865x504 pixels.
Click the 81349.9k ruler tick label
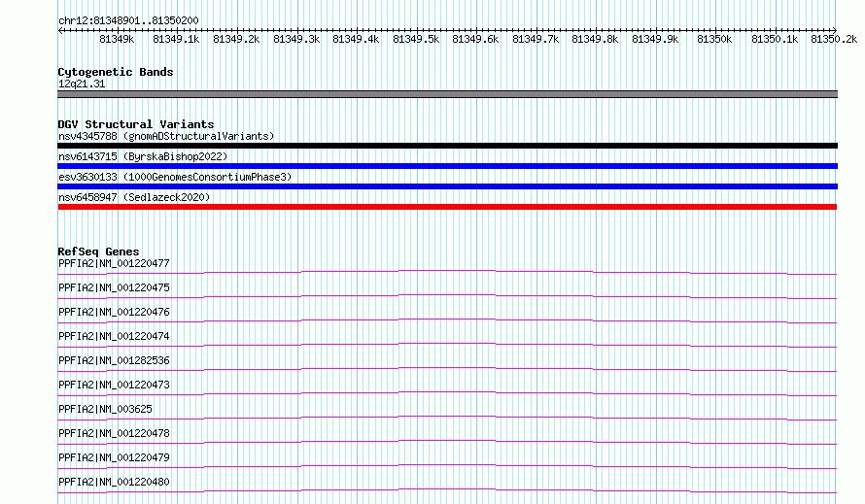[655, 39]
